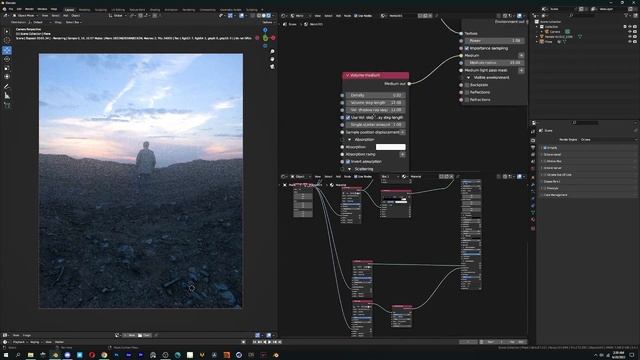This screenshot has width=640, height=360.
Task: Select the Rotate tool in viewport toolbar
Action: pos(7,59)
